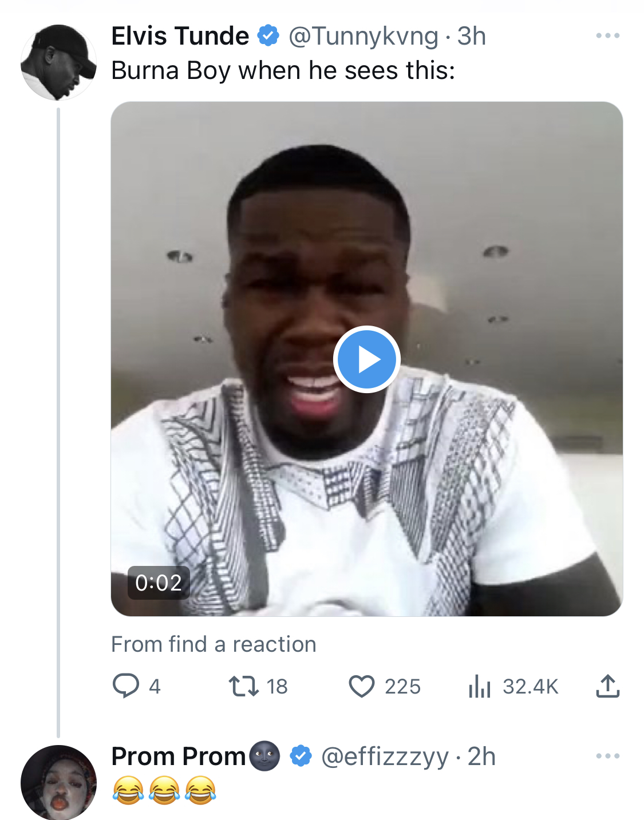This screenshot has height=820, width=644.
Task: Tap Elvis Tunde's verified badge
Action: [268, 35]
